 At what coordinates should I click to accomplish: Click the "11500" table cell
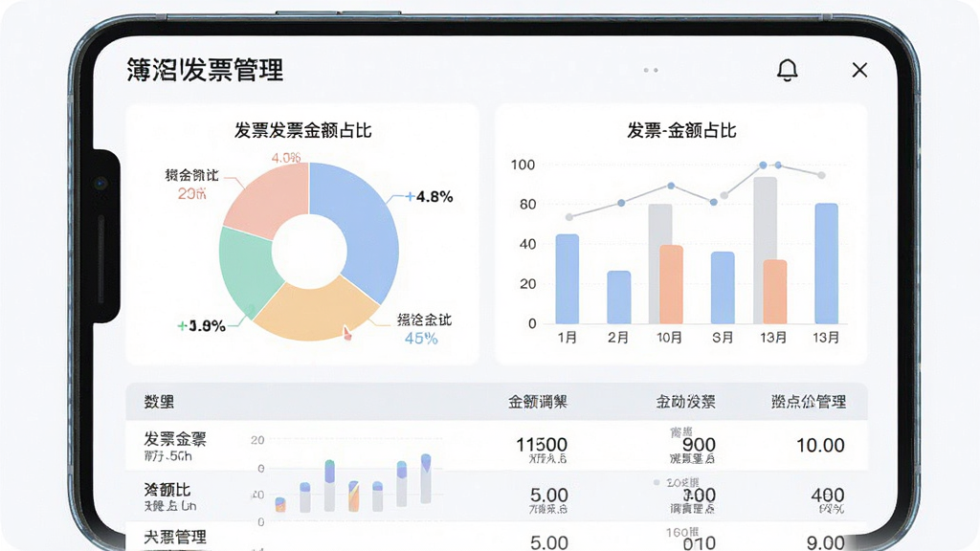542,445
